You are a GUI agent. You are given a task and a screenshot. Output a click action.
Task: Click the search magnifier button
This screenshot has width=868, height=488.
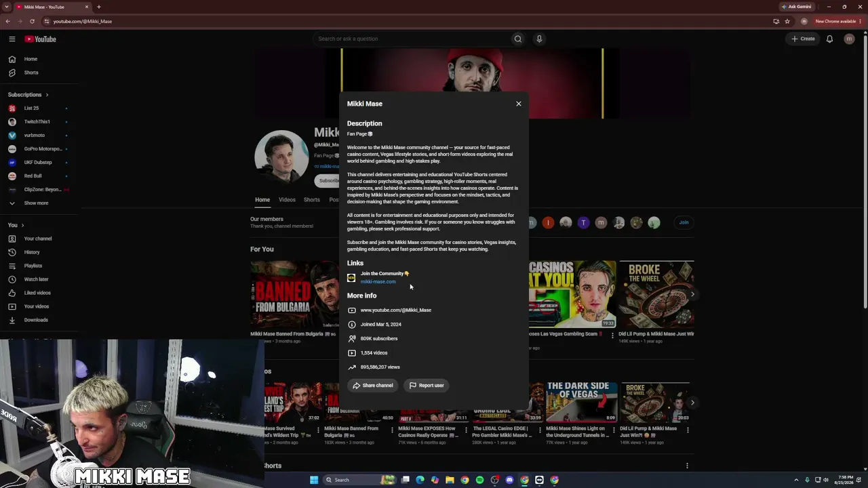(518, 39)
